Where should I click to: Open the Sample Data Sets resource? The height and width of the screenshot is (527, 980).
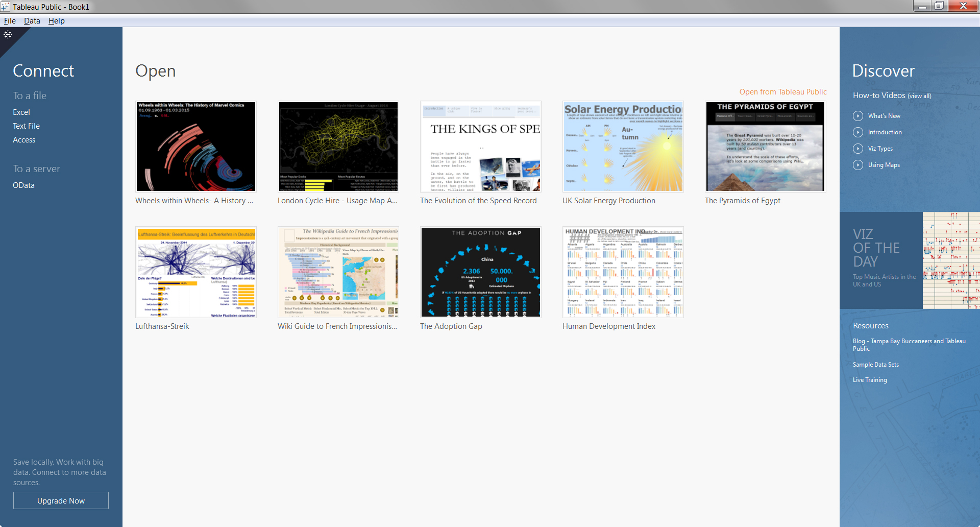point(876,365)
